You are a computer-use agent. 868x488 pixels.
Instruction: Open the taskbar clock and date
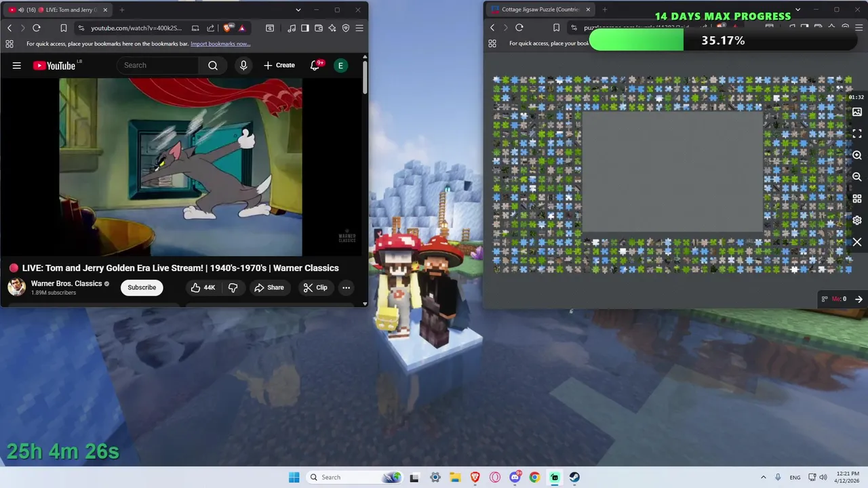(848, 477)
